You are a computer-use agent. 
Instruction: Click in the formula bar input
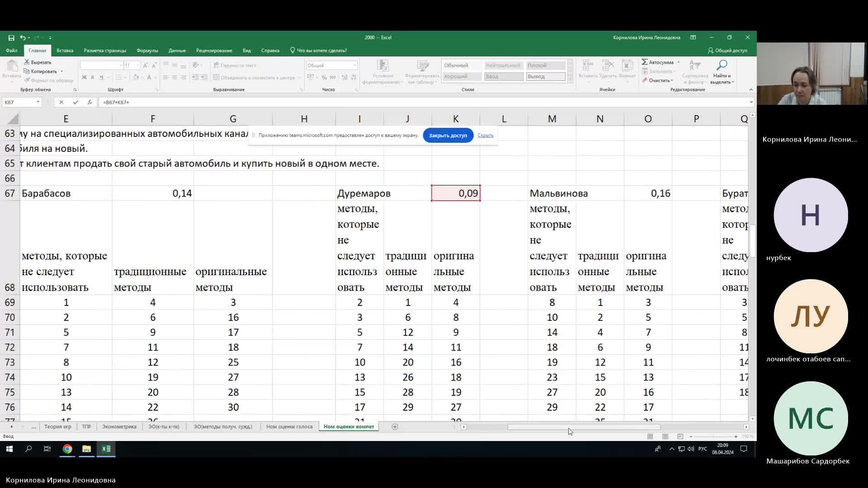(423, 102)
